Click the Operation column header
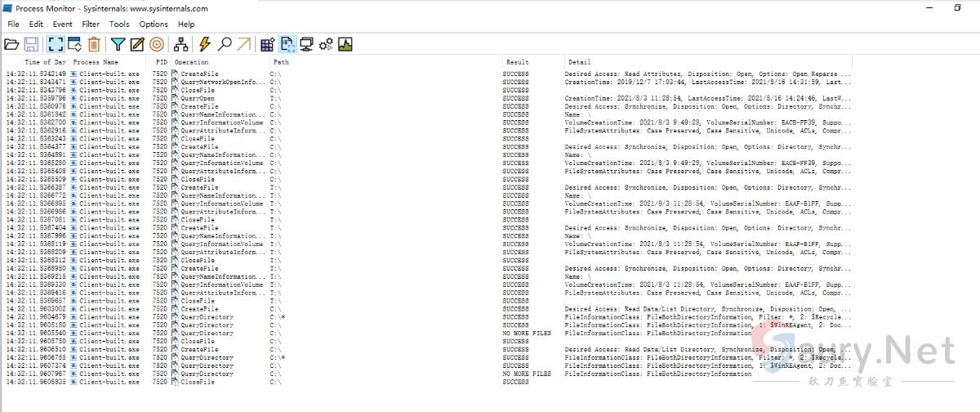Viewport: 980px width, 412px height. (x=192, y=62)
